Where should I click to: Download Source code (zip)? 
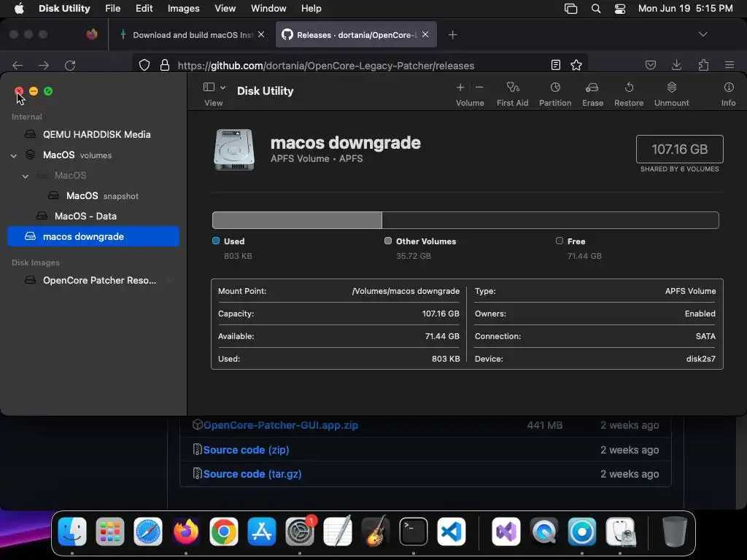point(246,450)
